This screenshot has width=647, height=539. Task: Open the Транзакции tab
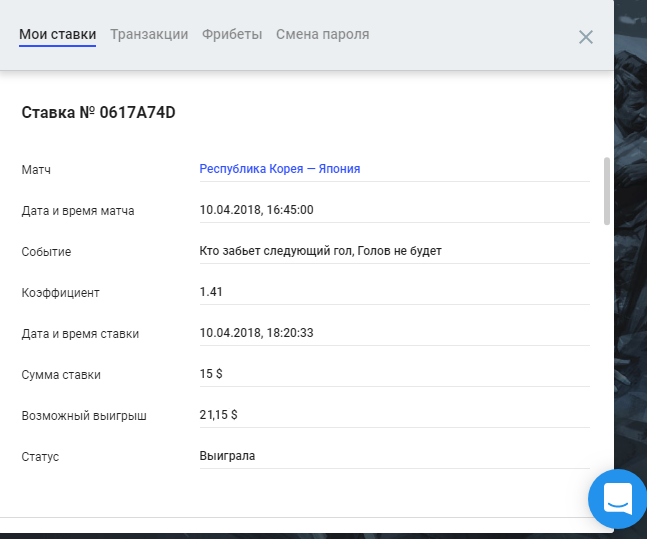[x=149, y=34]
